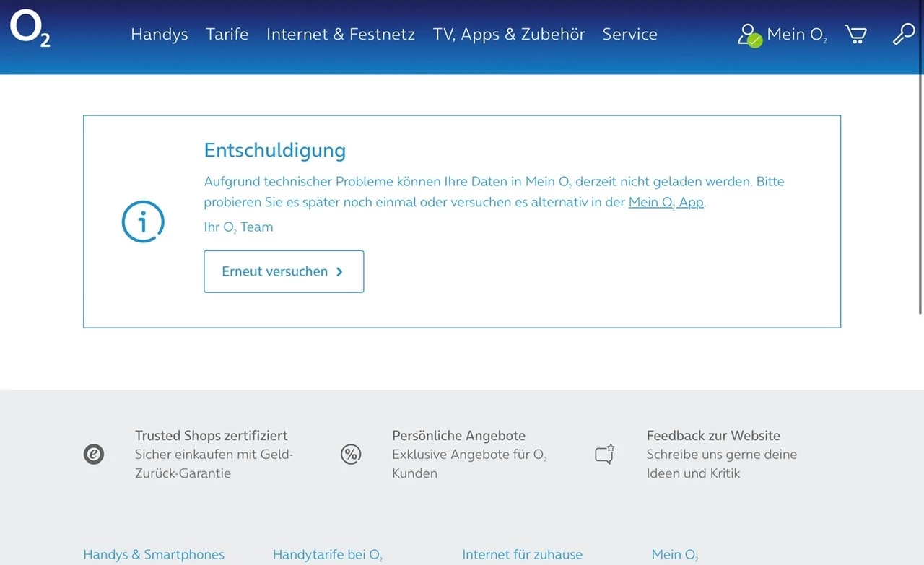Open the Handys & Smartphones footer link
This screenshot has width=924, height=565.
tap(154, 554)
